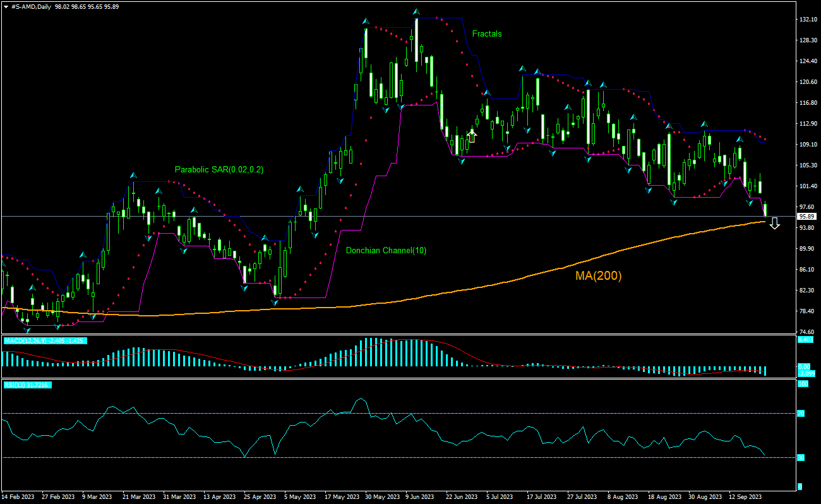Click the 12 Sep 2023 date on the time axis
This screenshot has width=821, height=504.
pyautogui.click(x=744, y=497)
